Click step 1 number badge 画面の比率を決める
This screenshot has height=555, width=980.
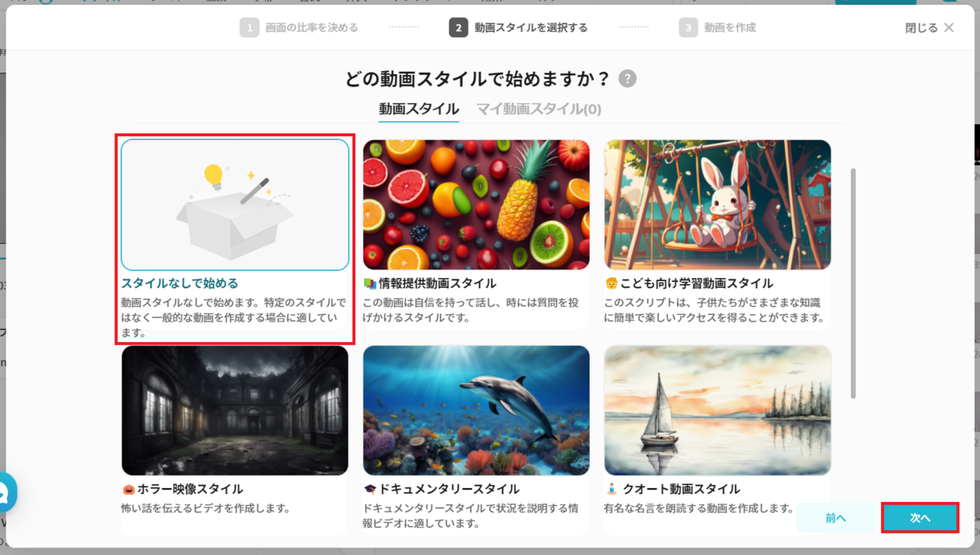(x=249, y=28)
